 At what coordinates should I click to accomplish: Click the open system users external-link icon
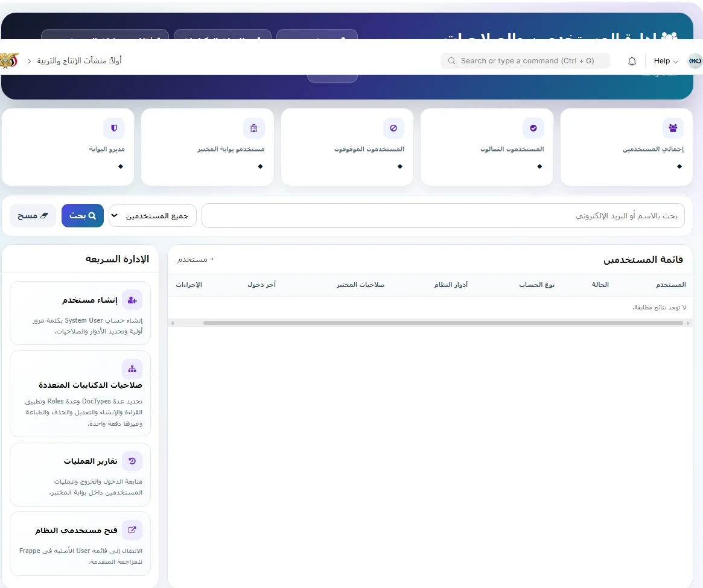(x=132, y=530)
